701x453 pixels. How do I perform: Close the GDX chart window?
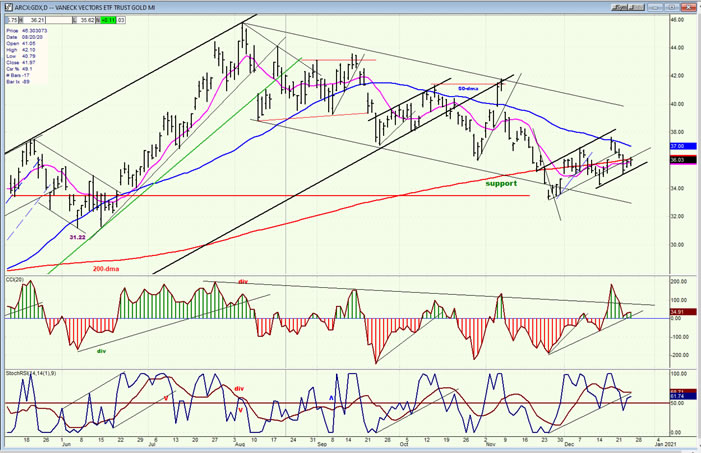coord(688,8)
